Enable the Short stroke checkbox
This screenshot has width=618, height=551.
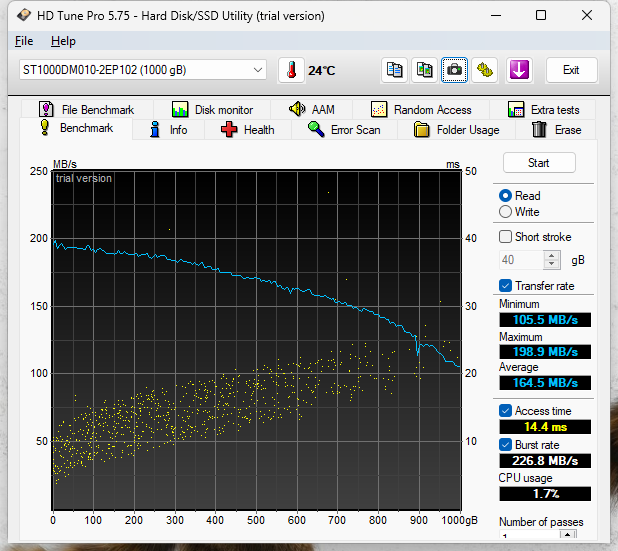[x=505, y=236]
